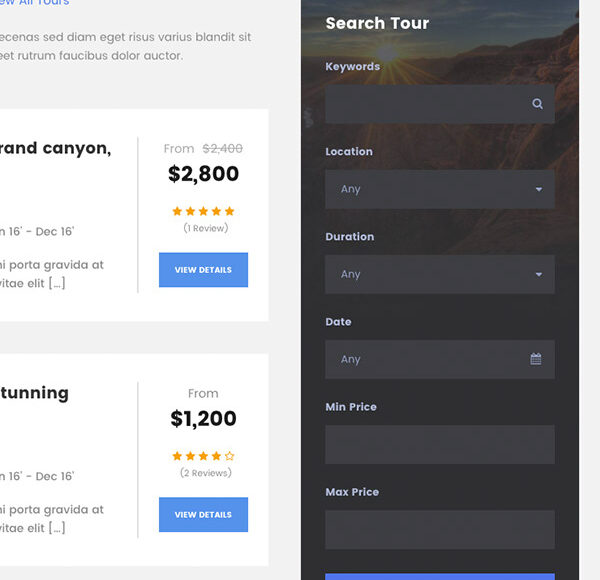This screenshot has width=600, height=580.
Task: Click into the Max Price field
Action: click(x=440, y=529)
